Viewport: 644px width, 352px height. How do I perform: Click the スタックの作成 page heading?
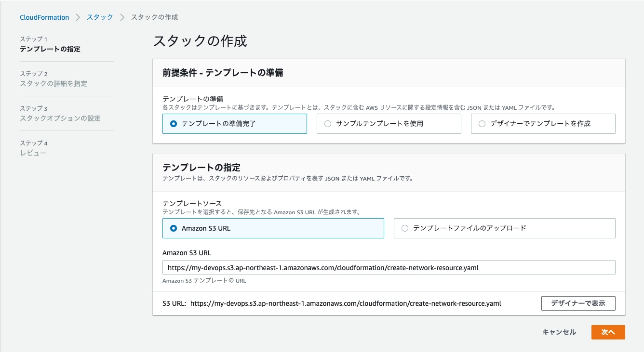pyautogui.click(x=200, y=41)
